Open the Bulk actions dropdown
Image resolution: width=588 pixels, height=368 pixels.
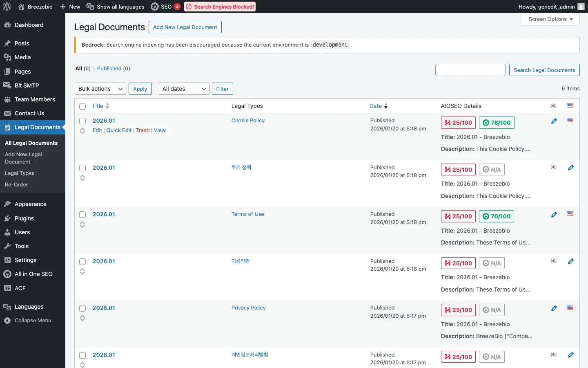pos(100,89)
